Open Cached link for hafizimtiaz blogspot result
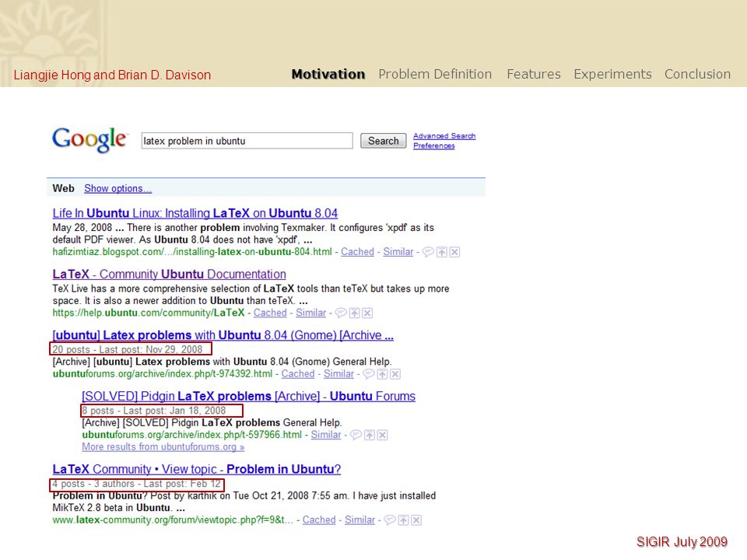The height and width of the screenshot is (560, 747). point(357,252)
